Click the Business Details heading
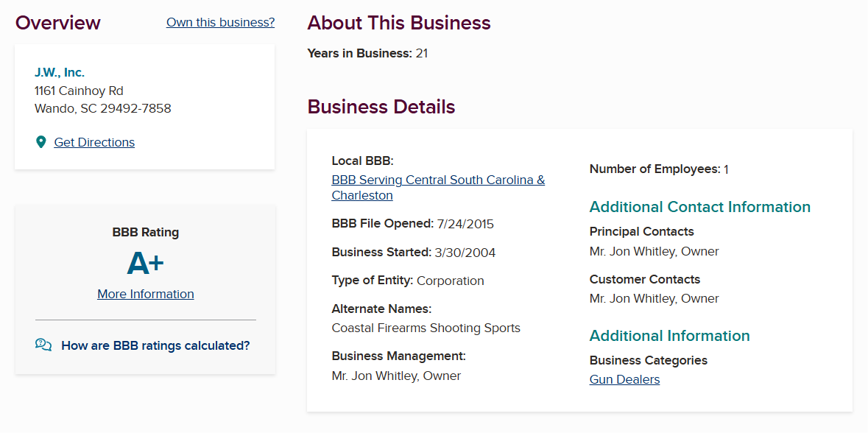The height and width of the screenshot is (433, 868). (381, 107)
